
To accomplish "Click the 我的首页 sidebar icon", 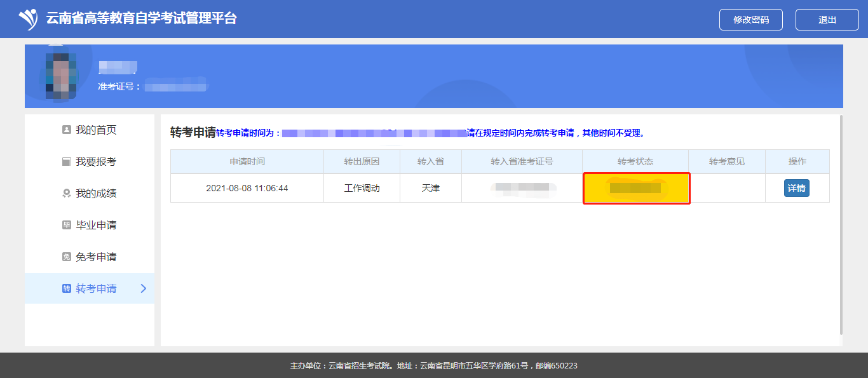I will 67,130.
